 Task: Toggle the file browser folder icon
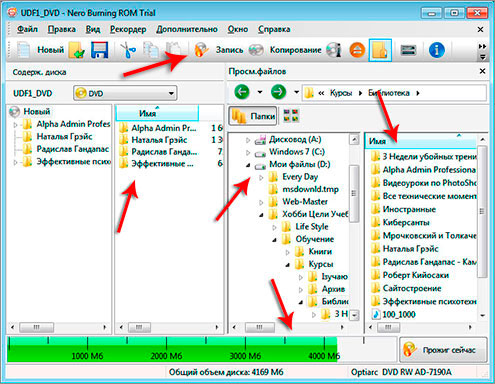(380, 50)
